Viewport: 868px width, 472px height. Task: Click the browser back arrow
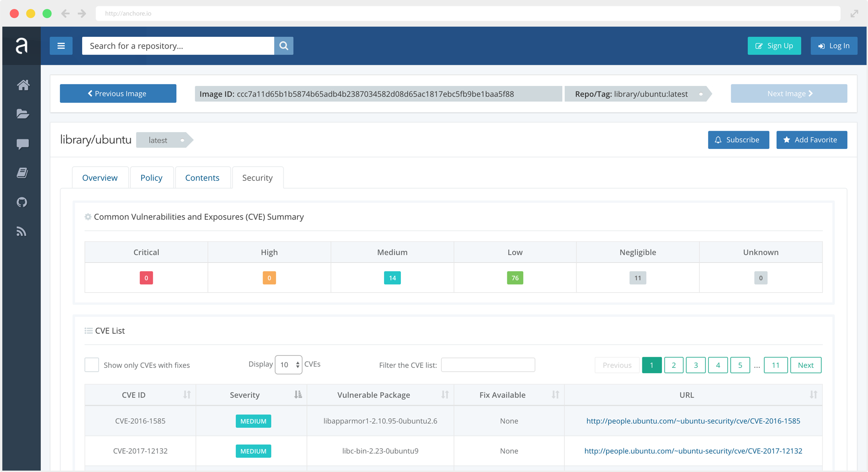click(65, 14)
